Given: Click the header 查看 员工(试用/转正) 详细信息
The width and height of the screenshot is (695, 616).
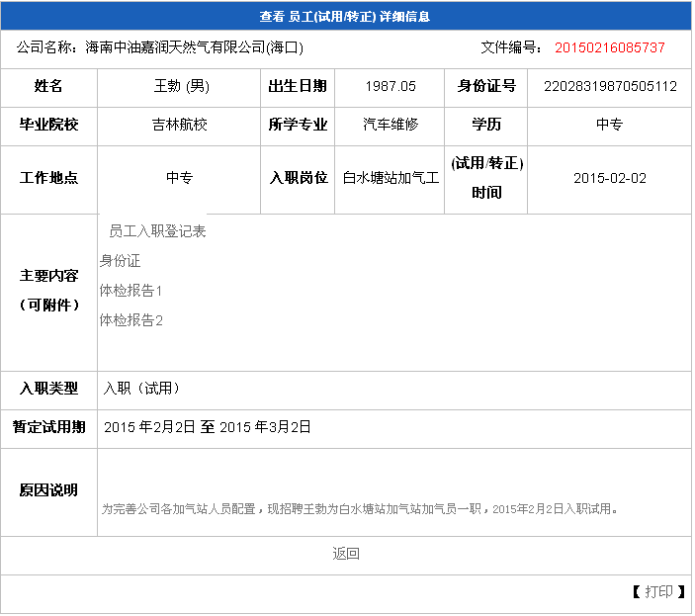Looking at the screenshot, I should (345, 17).
